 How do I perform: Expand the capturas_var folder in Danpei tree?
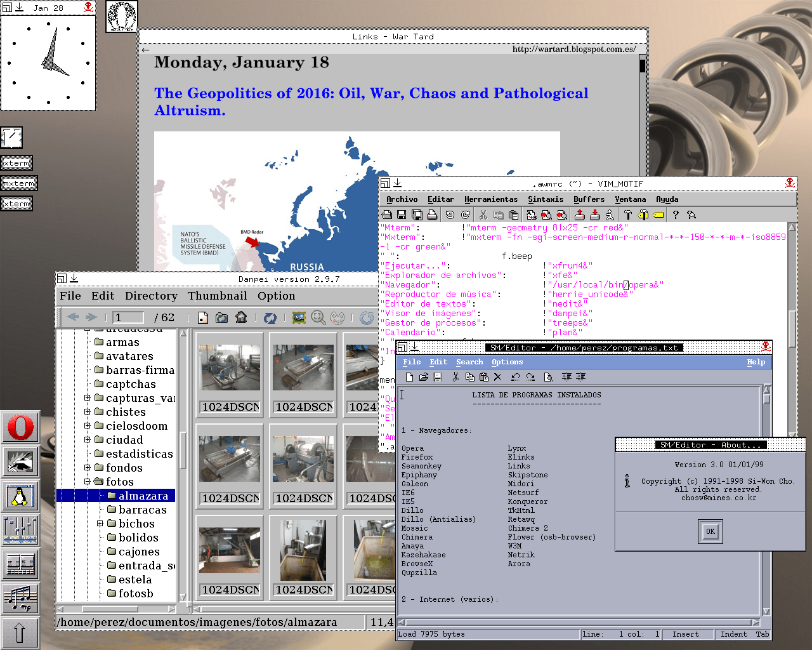(88, 398)
